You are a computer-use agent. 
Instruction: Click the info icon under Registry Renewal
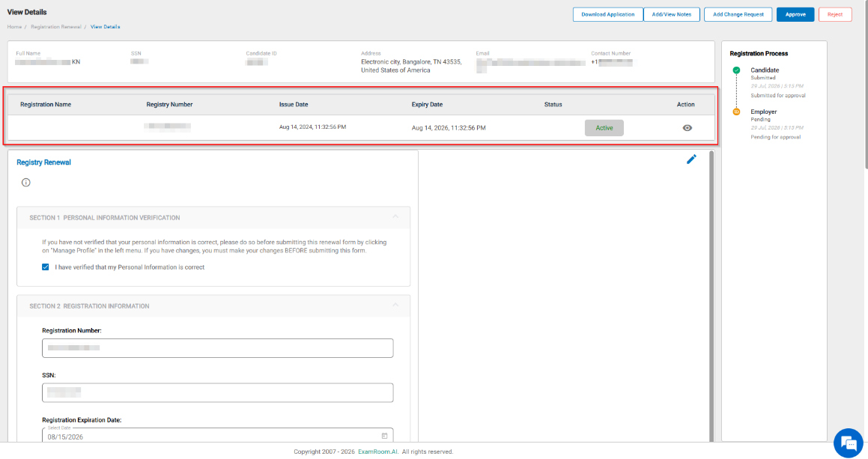tap(26, 182)
